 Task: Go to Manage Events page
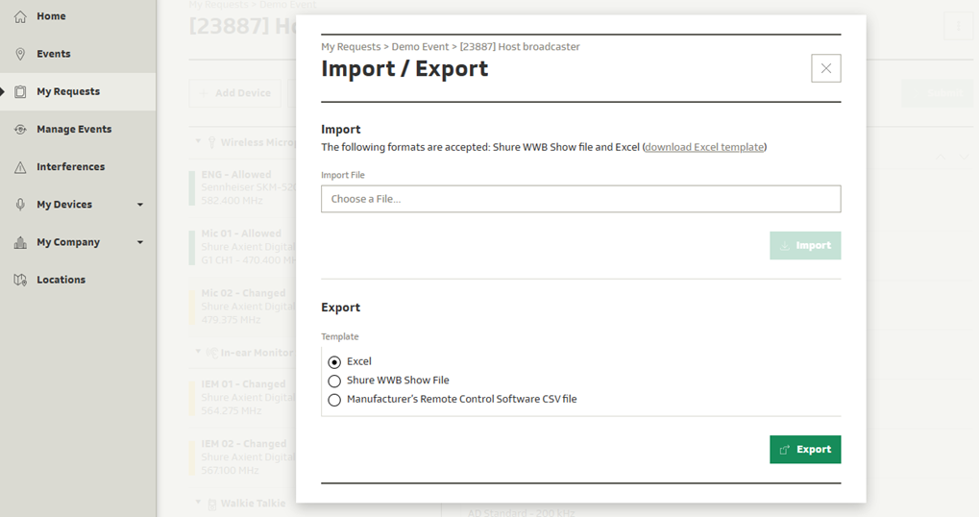74,130
